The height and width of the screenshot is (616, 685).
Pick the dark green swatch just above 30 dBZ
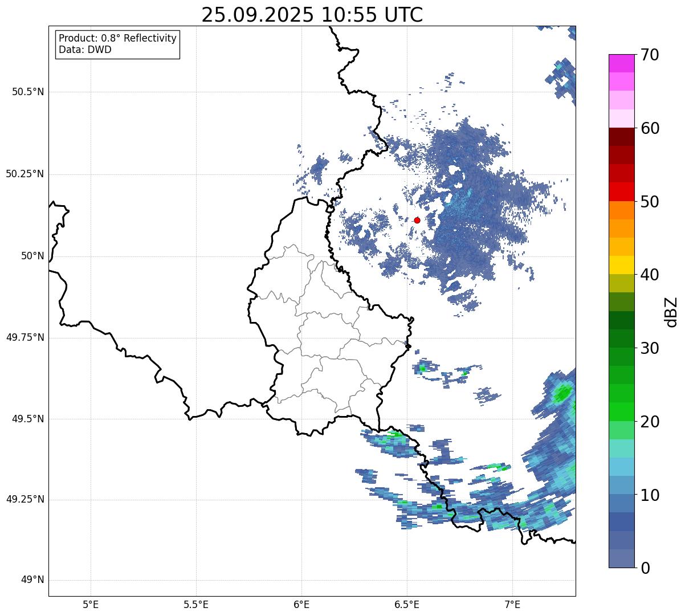(x=621, y=338)
